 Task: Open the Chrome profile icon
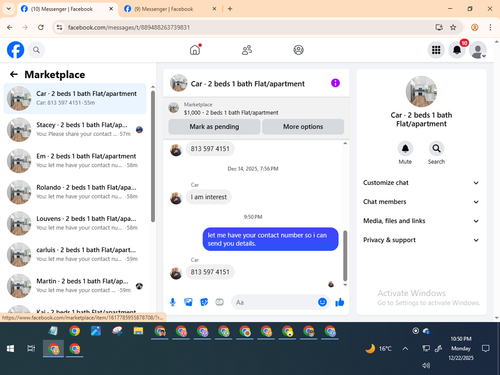coord(475,27)
